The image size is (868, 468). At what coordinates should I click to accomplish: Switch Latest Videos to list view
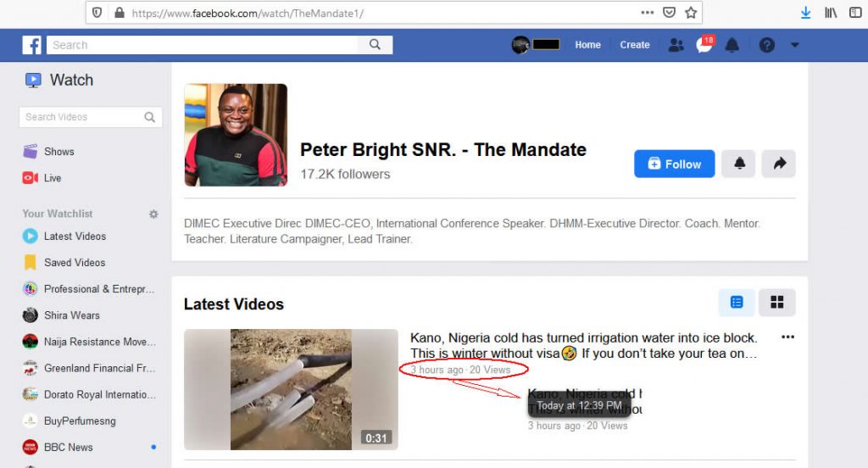pyautogui.click(x=737, y=303)
